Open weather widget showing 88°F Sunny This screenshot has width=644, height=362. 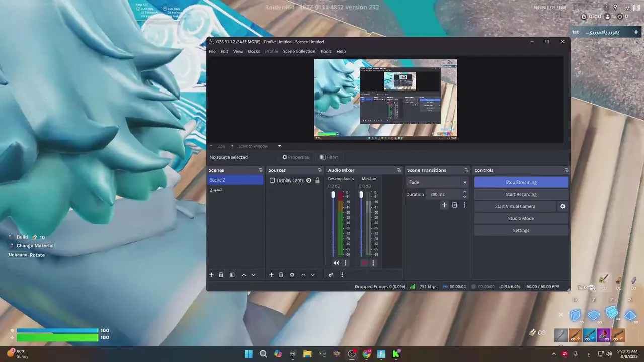tap(18, 354)
